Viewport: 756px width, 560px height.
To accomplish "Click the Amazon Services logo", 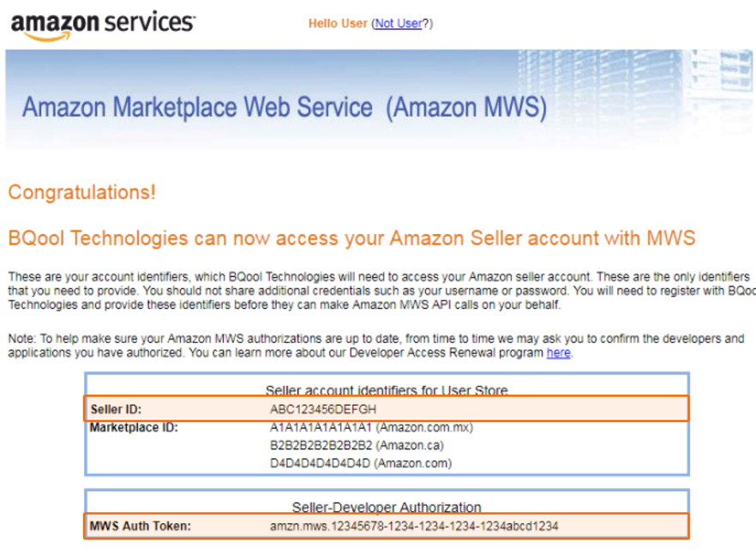I will point(103,25).
